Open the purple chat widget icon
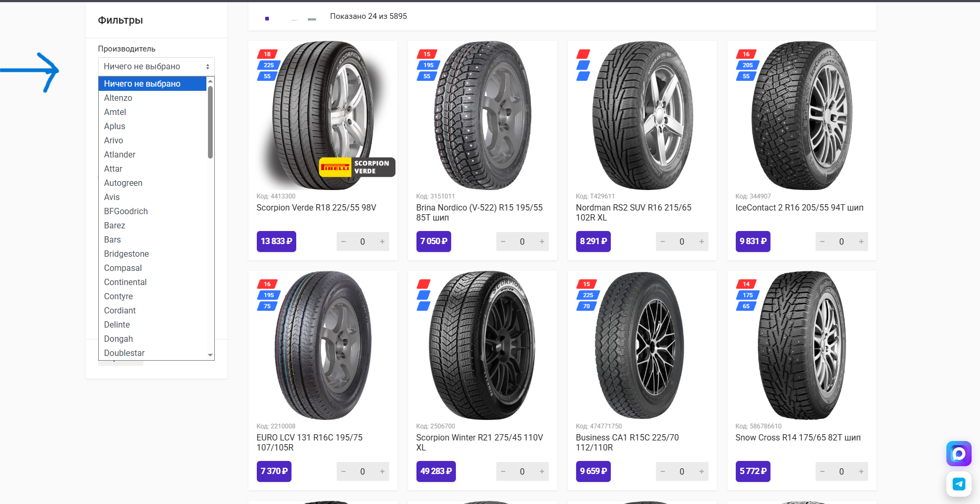This screenshot has height=504, width=980. click(958, 454)
